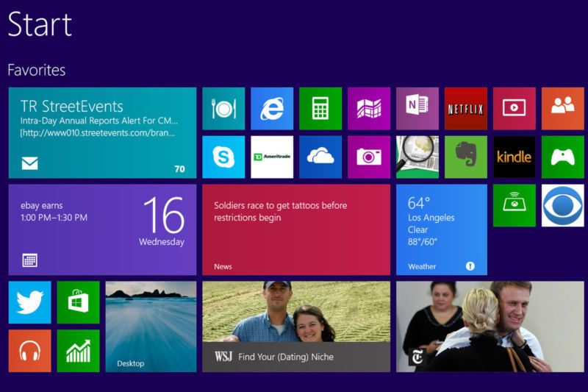588x392 pixels.
Task: Launch Internet Explorer tile
Action: click(272, 108)
